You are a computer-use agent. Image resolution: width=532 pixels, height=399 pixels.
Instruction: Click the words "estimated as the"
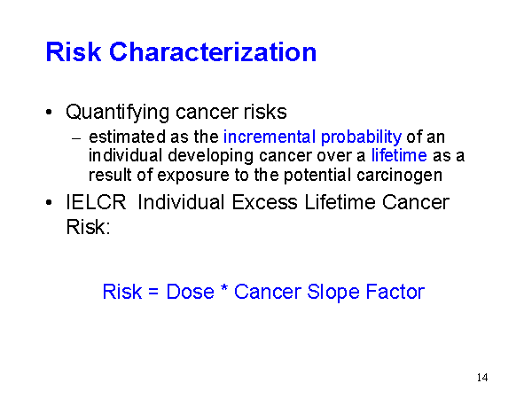(154, 137)
